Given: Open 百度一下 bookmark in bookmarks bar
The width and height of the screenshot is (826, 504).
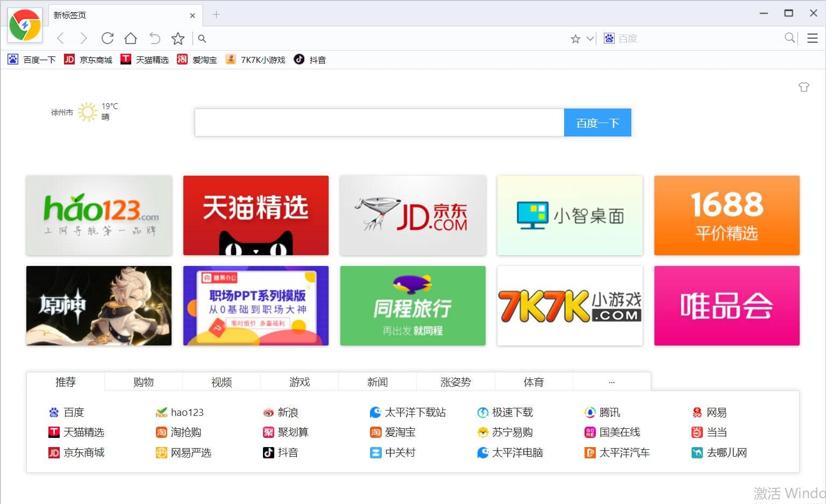Looking at the screenshot, I should click(32, 60).
